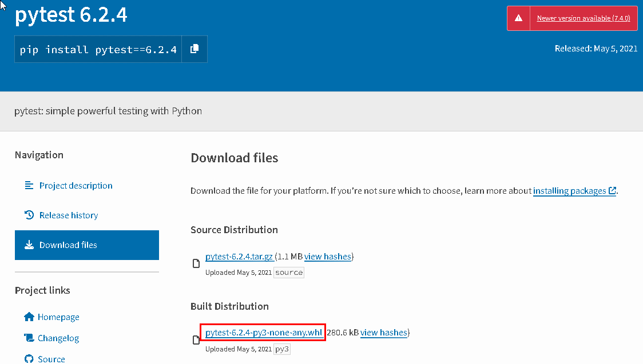Screen dimensions: 643x364
Task: Click the 'Download files' main heading
Action: point(234,158)
